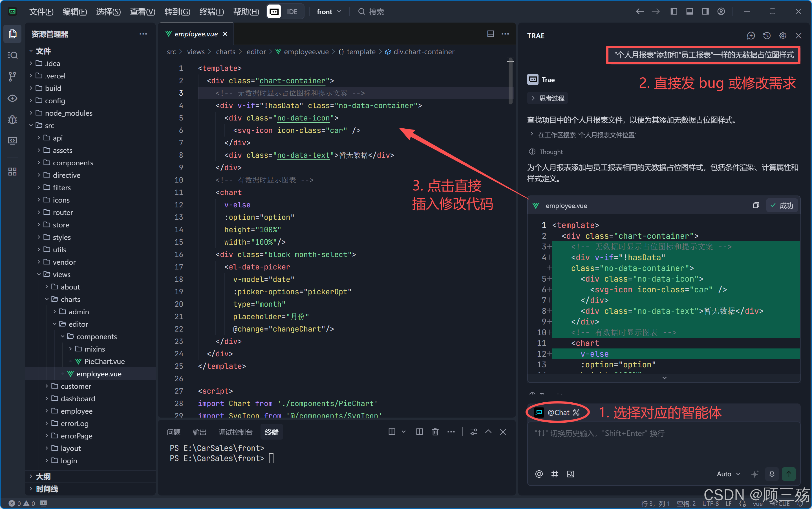The height and width of the screenshot is (509, 812).
Task: Click the voice input microphone icon
Action: (x=772, y=474)
